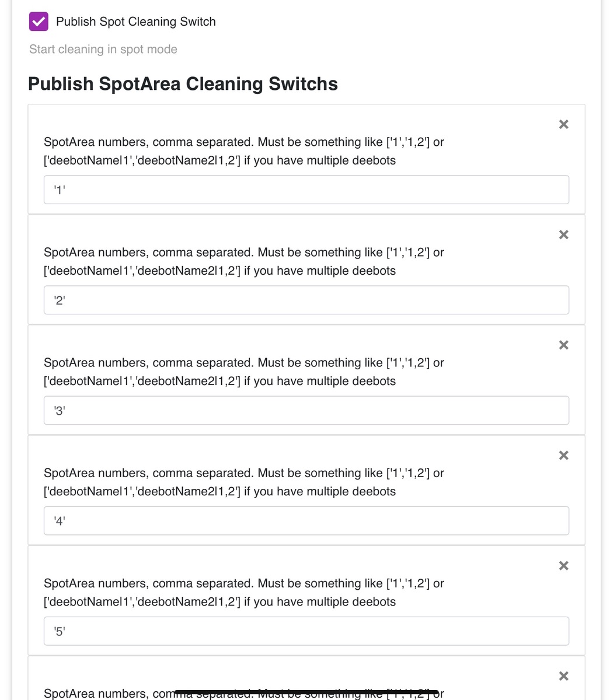
Task: Focus the SpotArea input showing '5'
Action: coord(306,631)
